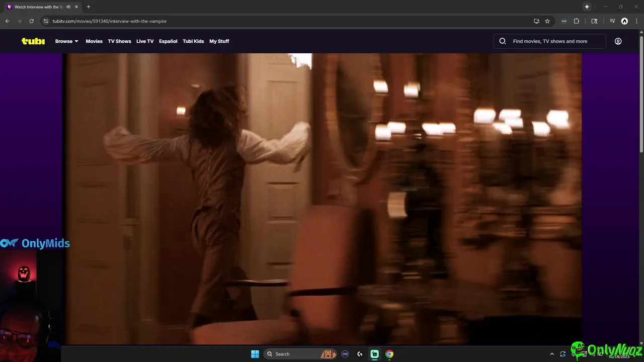Click the movie video player

322,199
